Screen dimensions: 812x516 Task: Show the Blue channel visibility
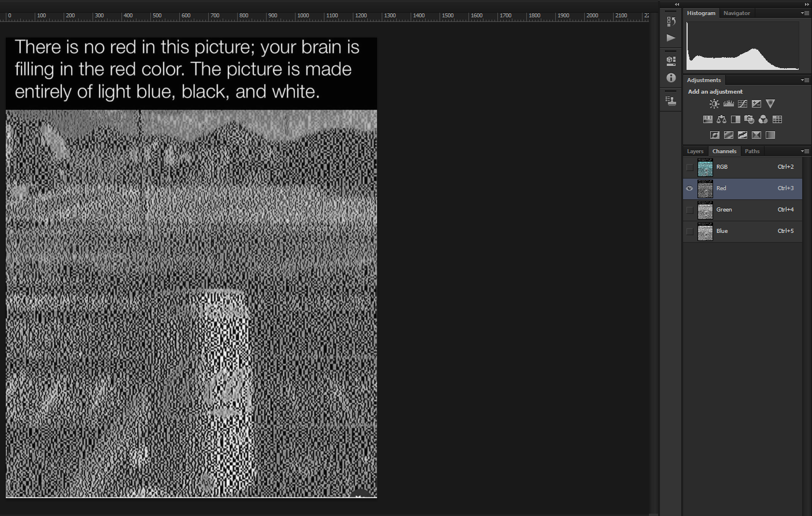689,232
